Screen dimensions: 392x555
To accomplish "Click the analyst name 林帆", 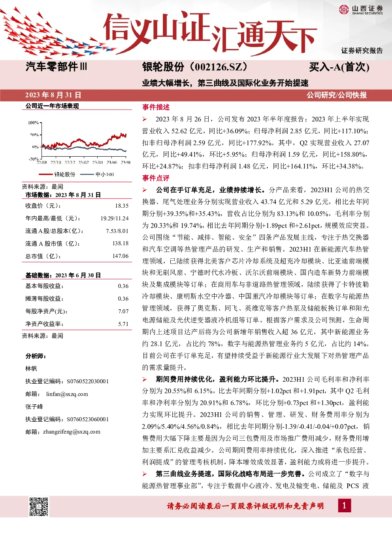I will tap(31, 369).
